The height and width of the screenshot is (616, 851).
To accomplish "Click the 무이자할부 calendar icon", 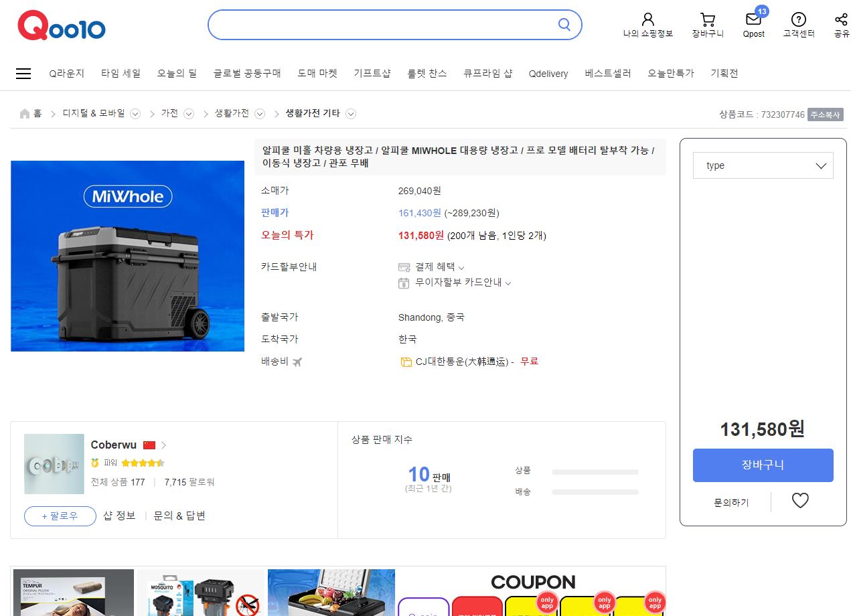I will [404, 283].
